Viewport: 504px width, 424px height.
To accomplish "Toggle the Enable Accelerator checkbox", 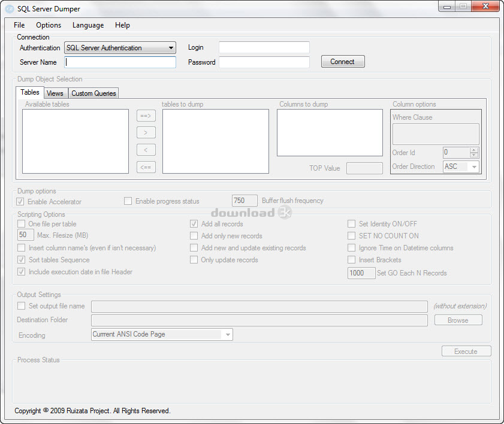I will (22, 202).
